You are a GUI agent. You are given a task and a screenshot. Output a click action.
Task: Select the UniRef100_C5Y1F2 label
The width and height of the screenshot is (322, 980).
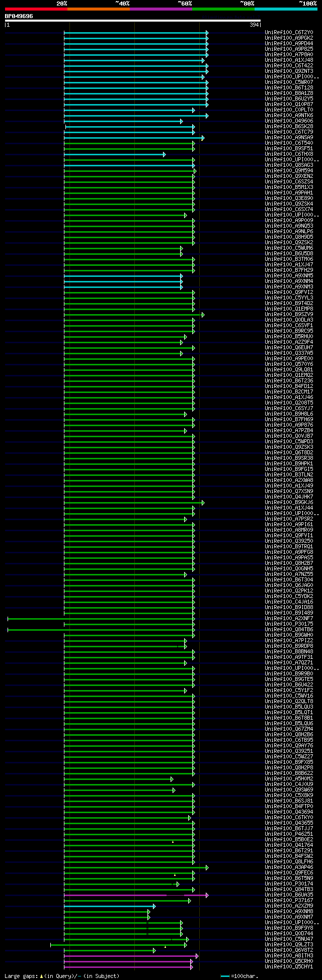289,691
